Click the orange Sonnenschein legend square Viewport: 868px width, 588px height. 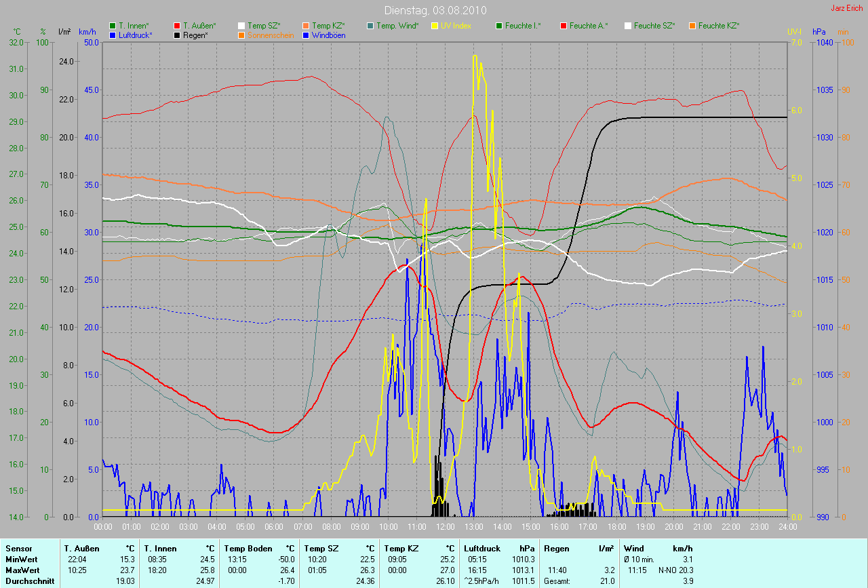[x=242, y=35]
